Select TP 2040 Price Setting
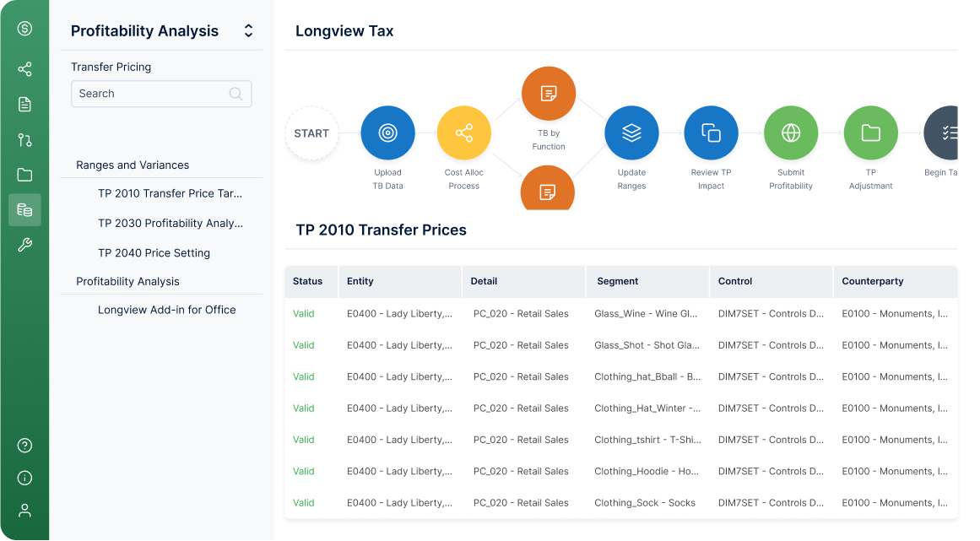 [154, 253]
